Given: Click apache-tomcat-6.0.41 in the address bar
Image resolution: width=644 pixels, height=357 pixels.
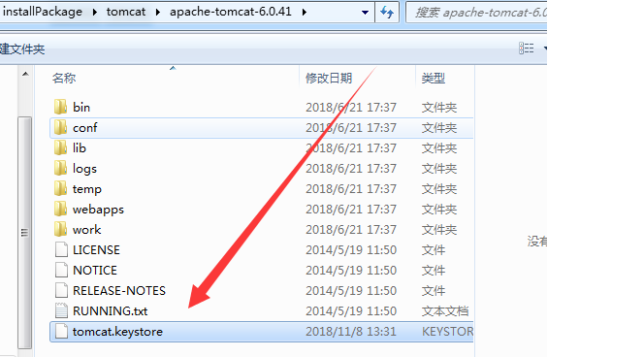Looking at the screenshot, I should [231, 12].
